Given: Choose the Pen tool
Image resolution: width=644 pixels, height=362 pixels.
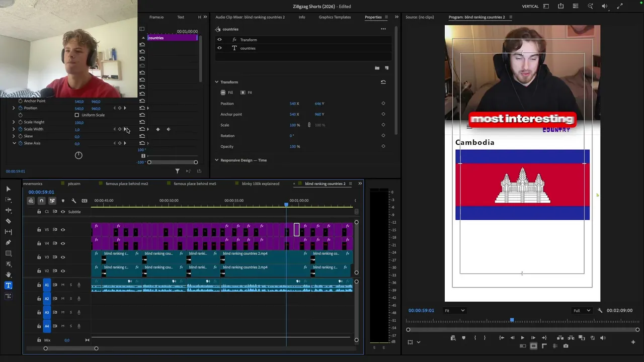Looking at the screenshot, I should click(8, 242).
